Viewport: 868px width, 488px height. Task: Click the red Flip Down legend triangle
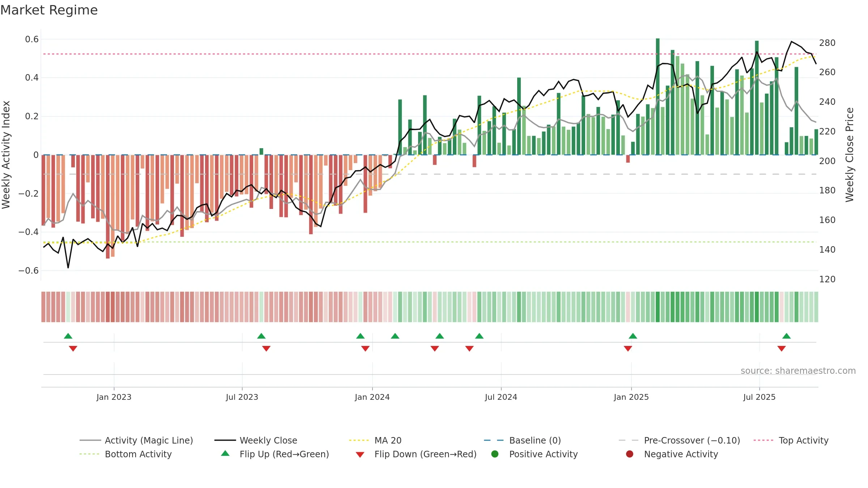360,455
